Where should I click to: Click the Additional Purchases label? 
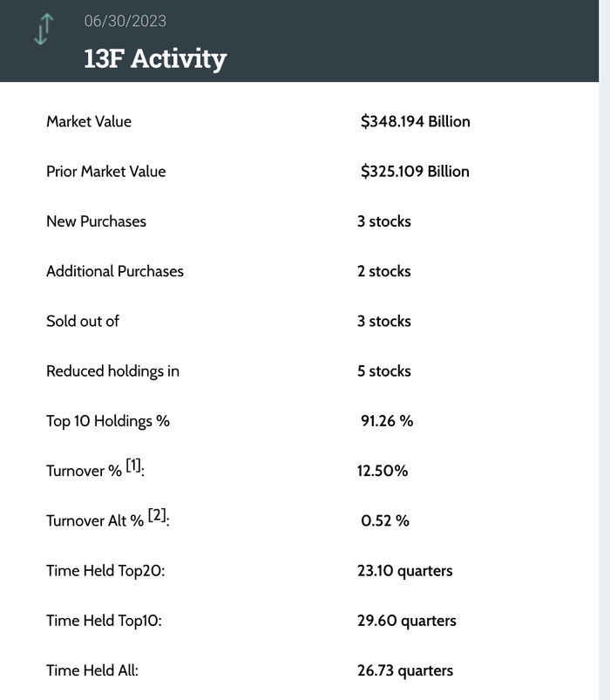coord(115,271)
